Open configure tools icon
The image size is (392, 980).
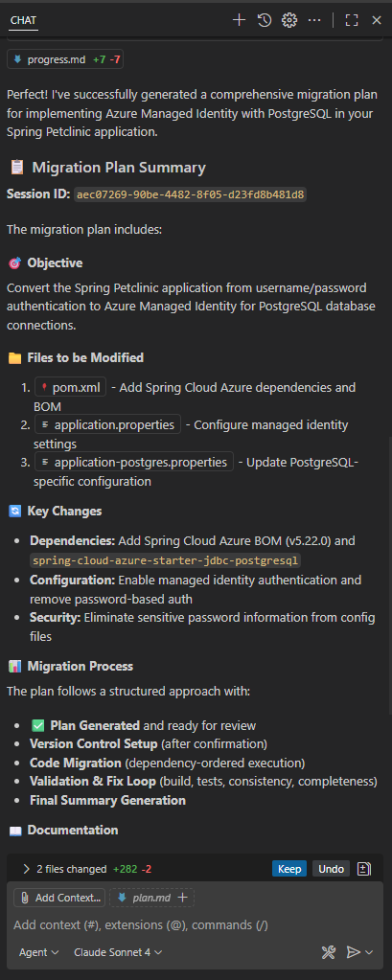[328, 952]
